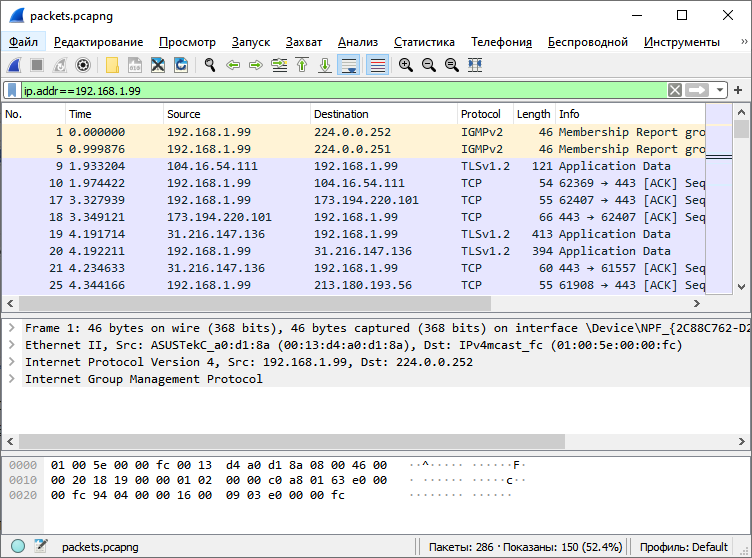Screen dimensions: 752x558
Task: Start capturing packets with the shark fin icon
Action: (15, 65)
